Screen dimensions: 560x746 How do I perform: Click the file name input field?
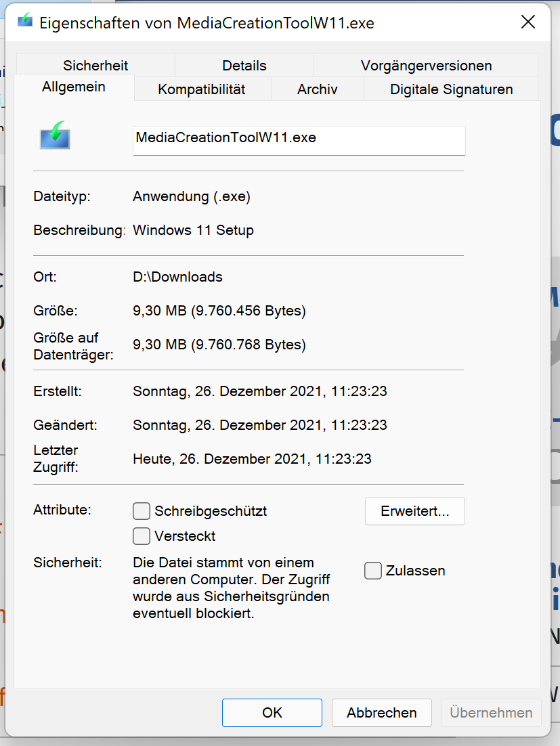[299, 140]
